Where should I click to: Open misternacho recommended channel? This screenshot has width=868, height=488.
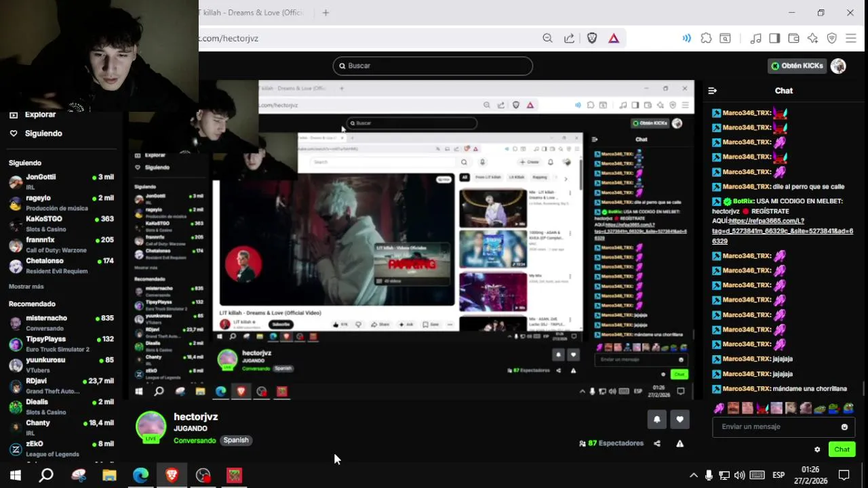click(61, 323)
